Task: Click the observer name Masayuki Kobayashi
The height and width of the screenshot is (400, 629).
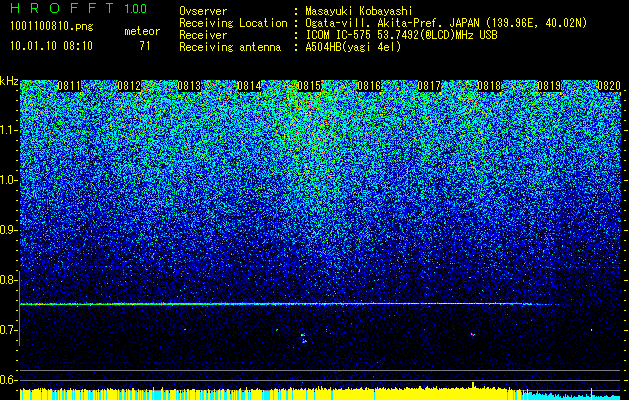Action: pos(358,11)
